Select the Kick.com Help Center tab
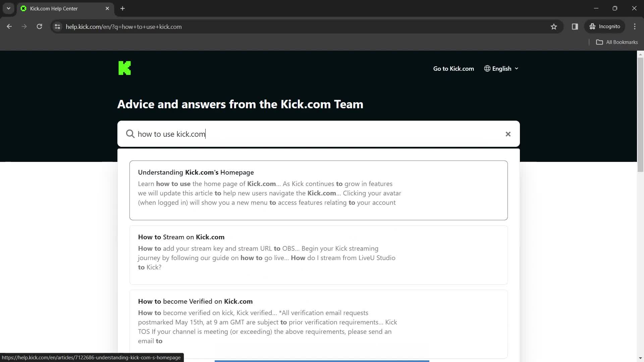This screenshot has height=362, width=644. [x=65, y=8]
